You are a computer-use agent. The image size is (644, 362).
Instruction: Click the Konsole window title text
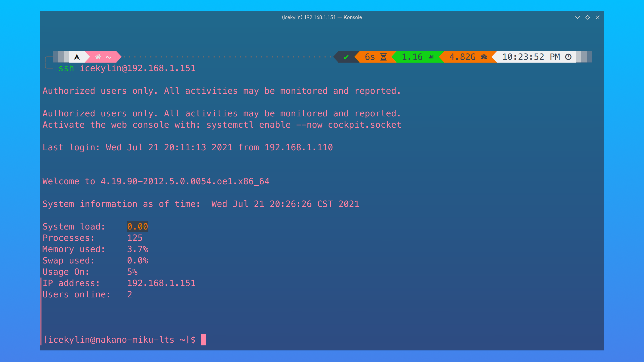322,17
